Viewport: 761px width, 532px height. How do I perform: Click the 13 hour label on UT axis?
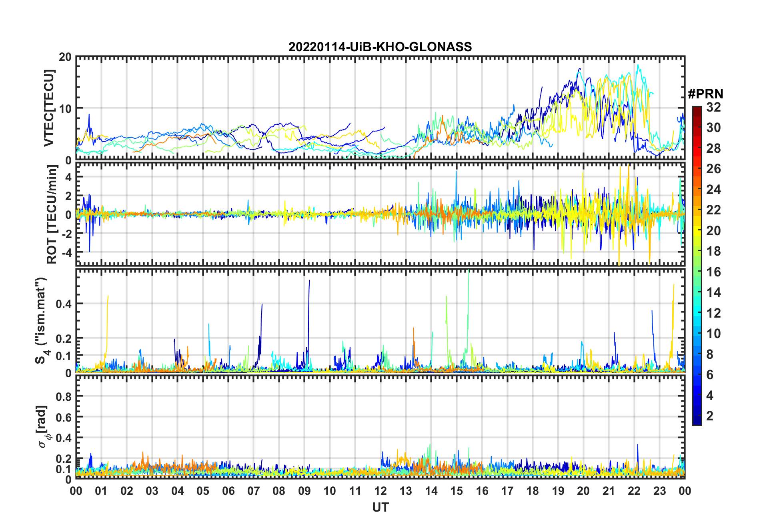pos(406,491)
